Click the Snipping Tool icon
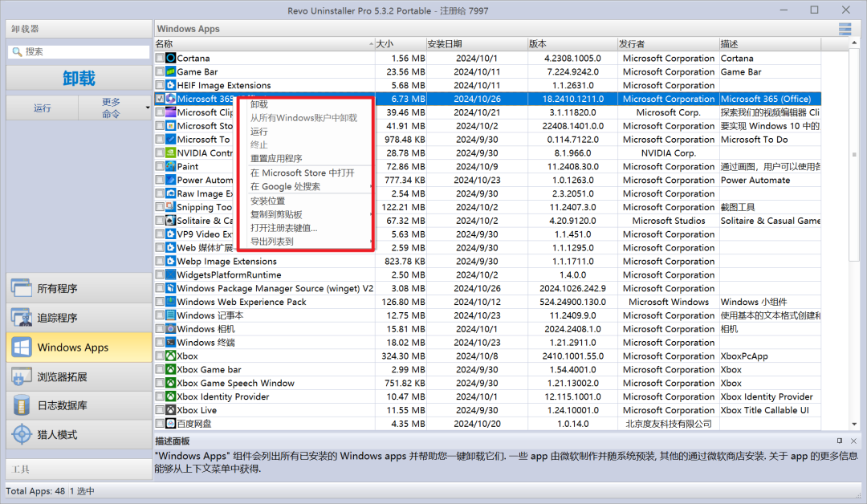This screenshot has height=504, width=867. coord(171,207)
